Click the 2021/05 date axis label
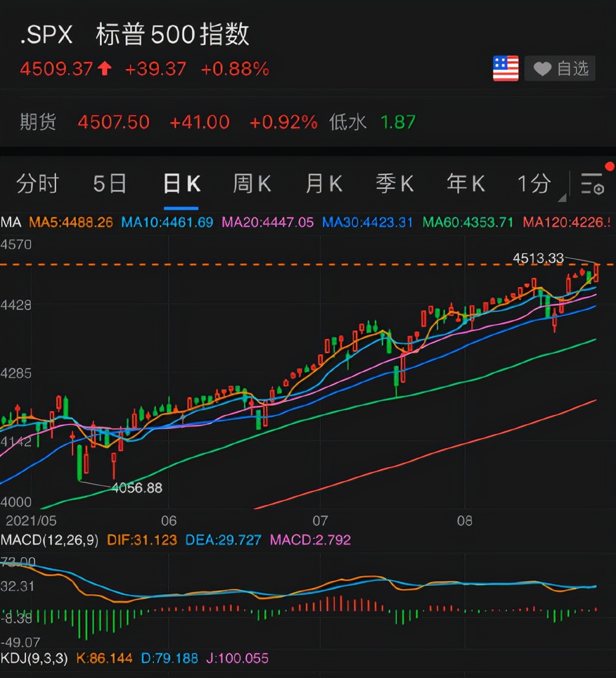Image resolution: width=616 pixels, height=678 pixels. coord(31,520)
